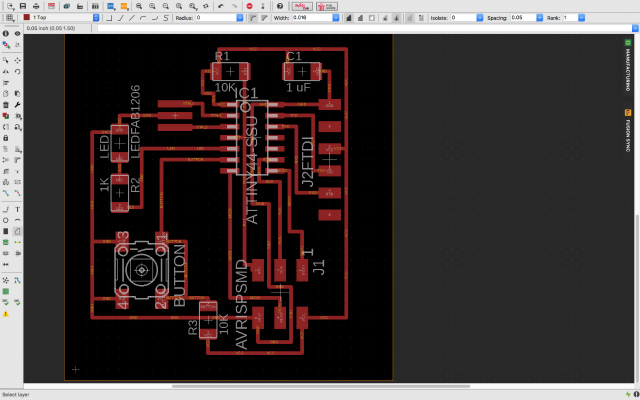The width and height of the screenshot is (640, 400).
Task: Select the Change wrench tool
Action: tap(17, 105)
